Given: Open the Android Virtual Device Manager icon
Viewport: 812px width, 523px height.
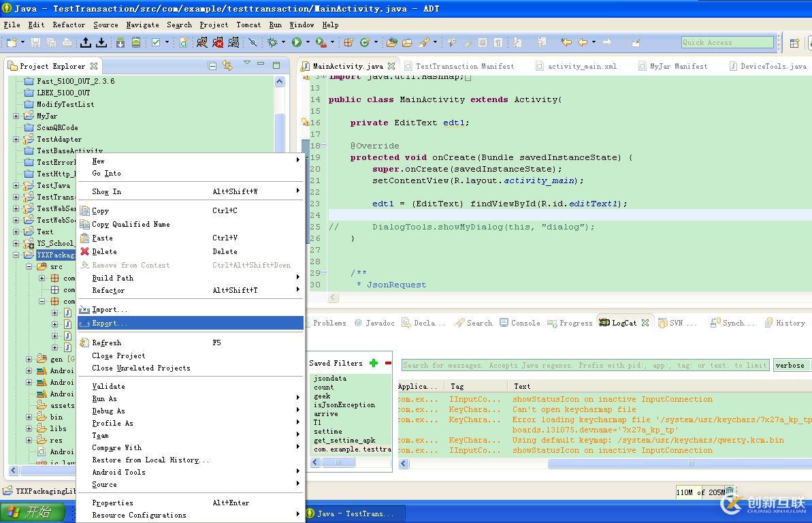Looking at the screenshot, I should click(x=136, y=42).
